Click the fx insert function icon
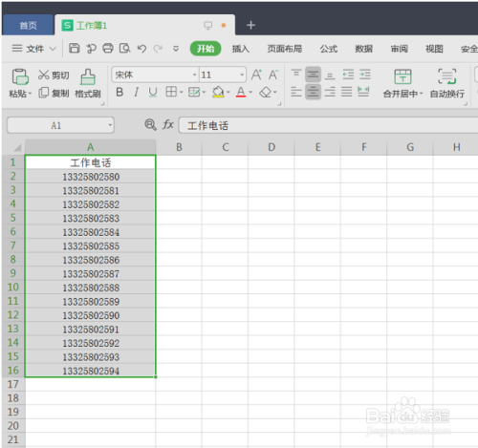 168,124
